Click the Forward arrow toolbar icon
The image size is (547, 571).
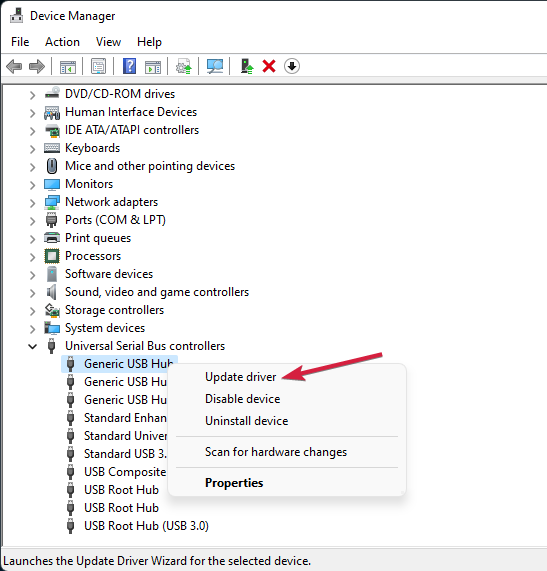point(37,67)
